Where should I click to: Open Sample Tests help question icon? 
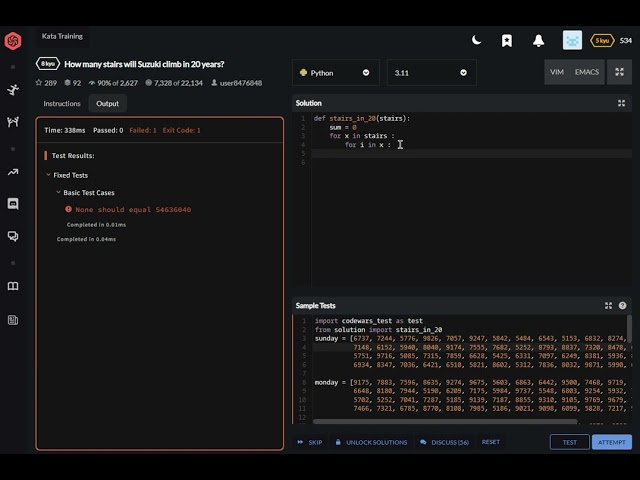[622, 306]
